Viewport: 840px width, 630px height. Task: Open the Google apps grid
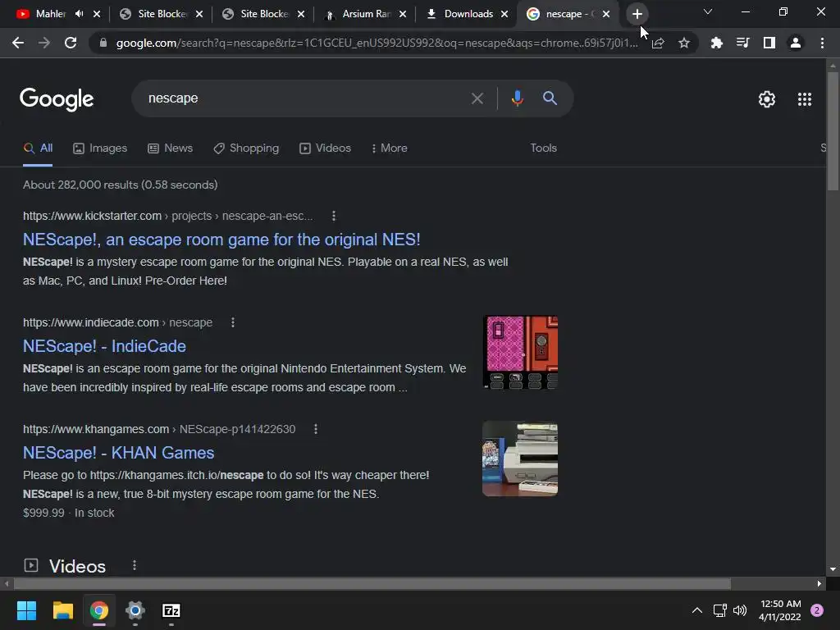[805, 99]
